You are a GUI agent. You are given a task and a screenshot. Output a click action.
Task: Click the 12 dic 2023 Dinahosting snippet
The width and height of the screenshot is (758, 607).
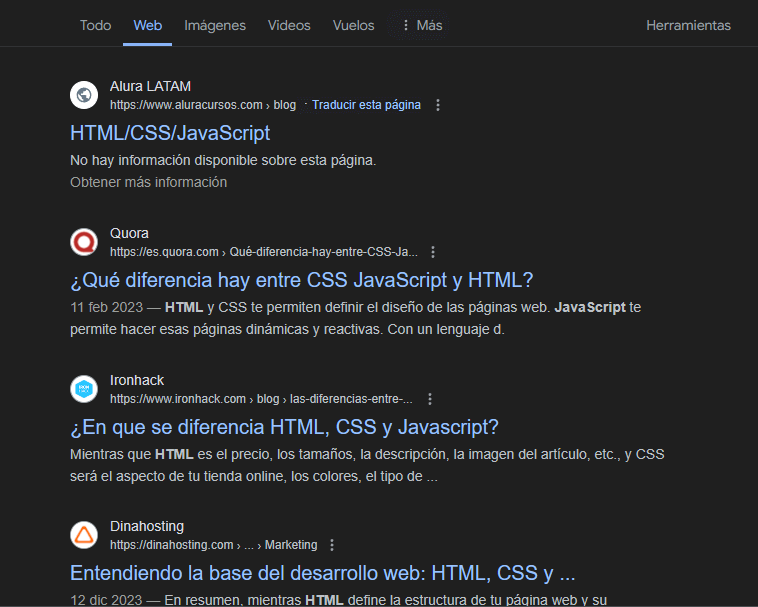(x=338, y=600)
